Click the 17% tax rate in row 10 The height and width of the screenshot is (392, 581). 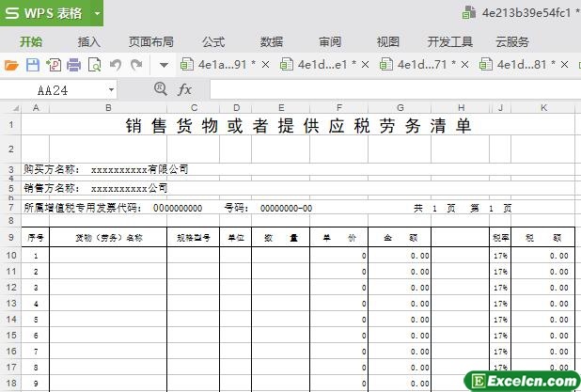click(x=500, y=256)
